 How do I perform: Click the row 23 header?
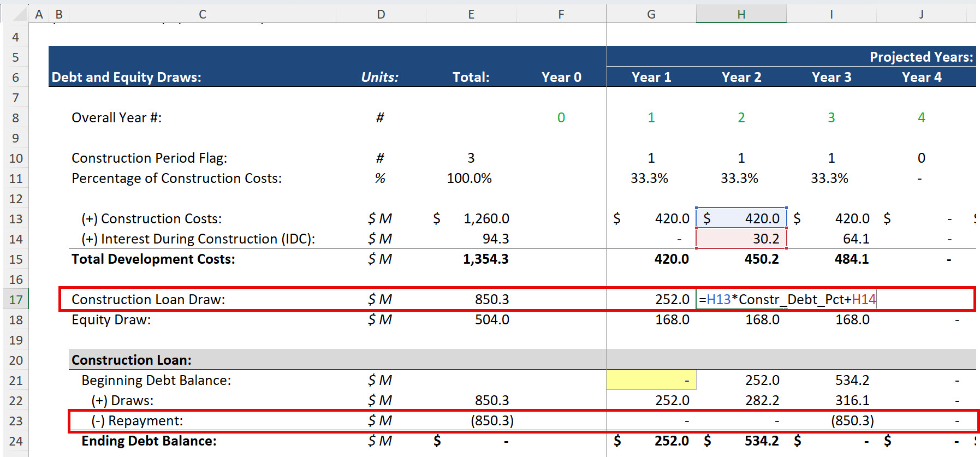(x=15, y=421)
